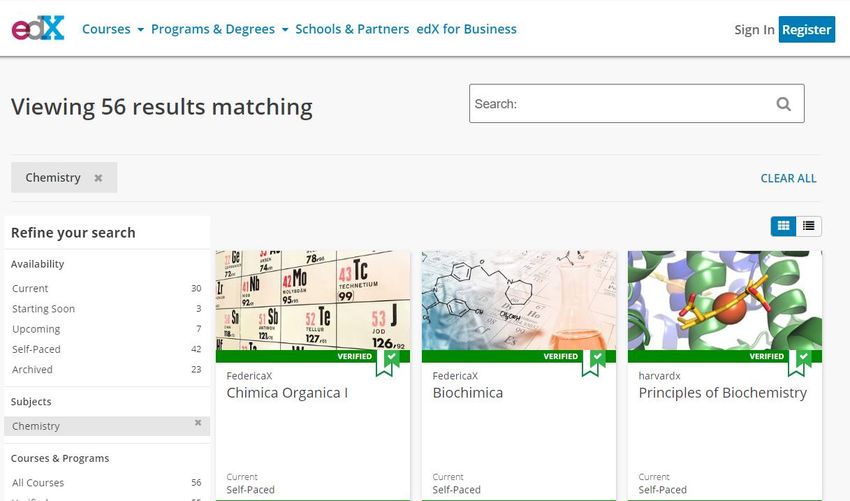Click harvardx label on course card
This screenshot has height=501, width=850.
(x=659, y=376)
